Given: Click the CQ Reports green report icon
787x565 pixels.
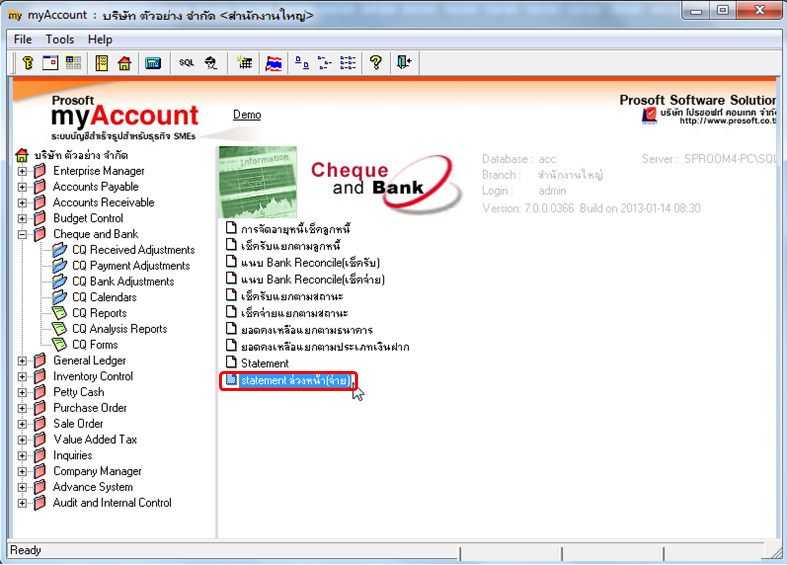Looking at the screenshot, I should pyautogui.click(x=59, y=313).
